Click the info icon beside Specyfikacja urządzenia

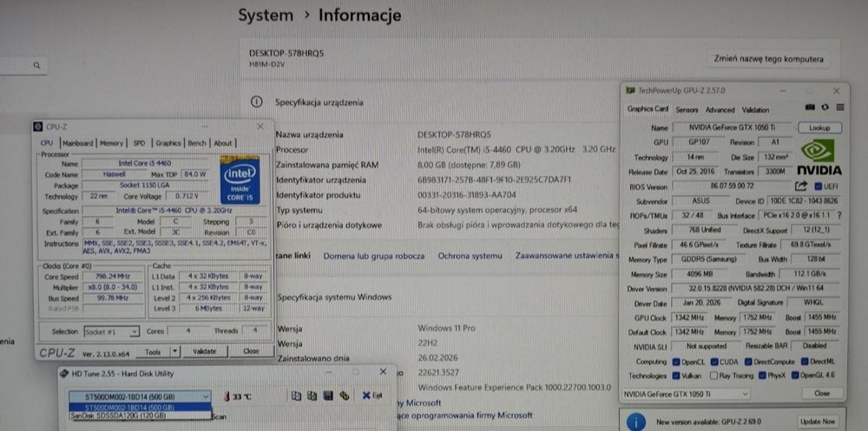click(x=256, y=101)
